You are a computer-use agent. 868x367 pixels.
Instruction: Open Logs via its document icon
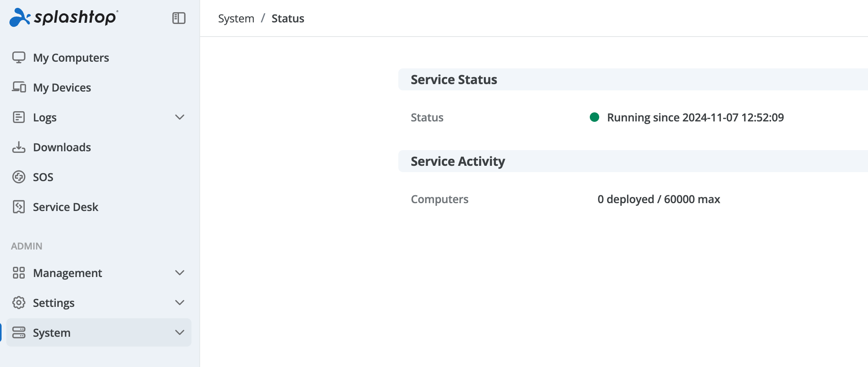pos(19,117)
